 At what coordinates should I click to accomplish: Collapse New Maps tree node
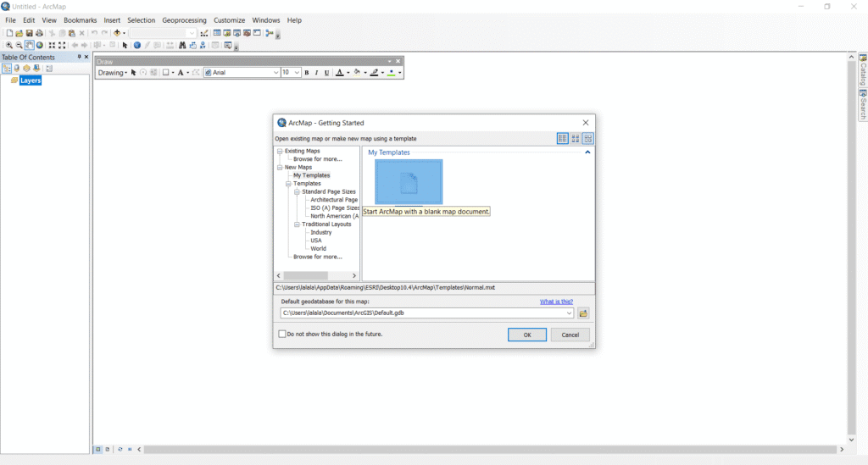pos(280,167)
